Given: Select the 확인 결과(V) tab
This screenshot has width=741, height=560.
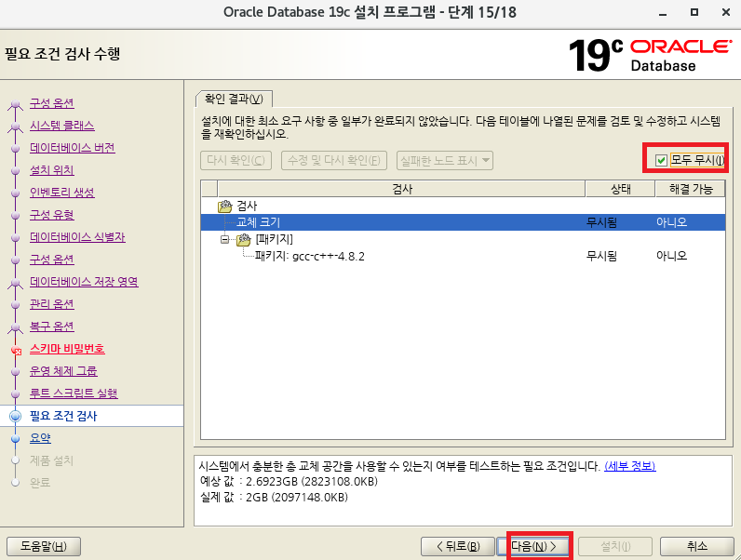Looking at the screenshot, I should [x=234, y=99].
